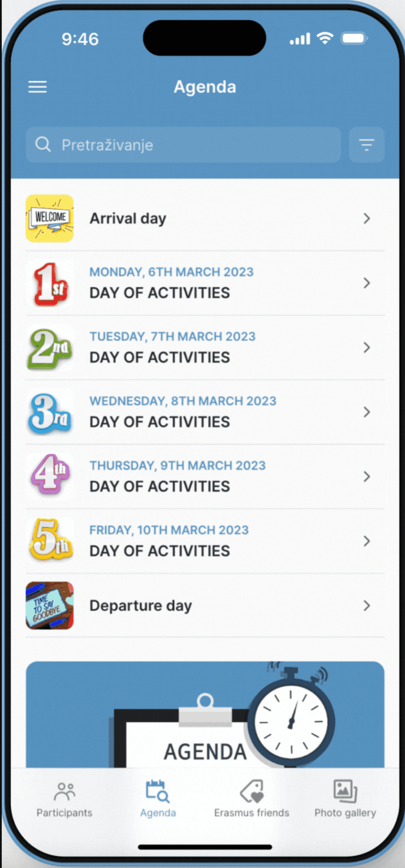The height and width of the screenshot is (868, 405).
Task: Select the red 1st day badge icon
Action: [50, 283]
